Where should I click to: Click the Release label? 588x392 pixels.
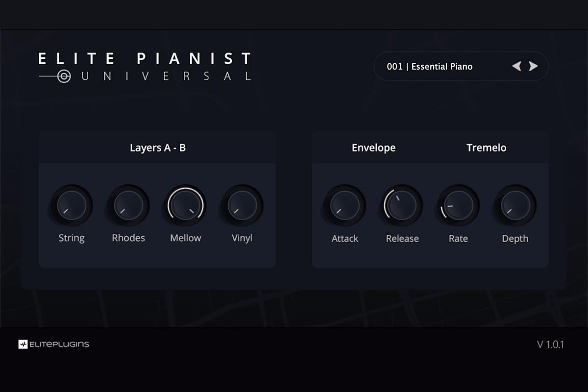pyautogui.click(x=402, y=239)
